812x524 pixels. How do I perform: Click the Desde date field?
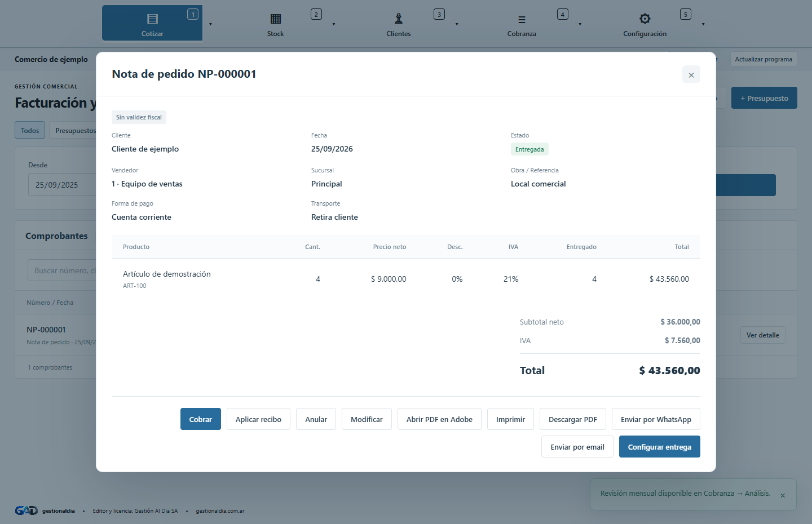coord(62,185)
